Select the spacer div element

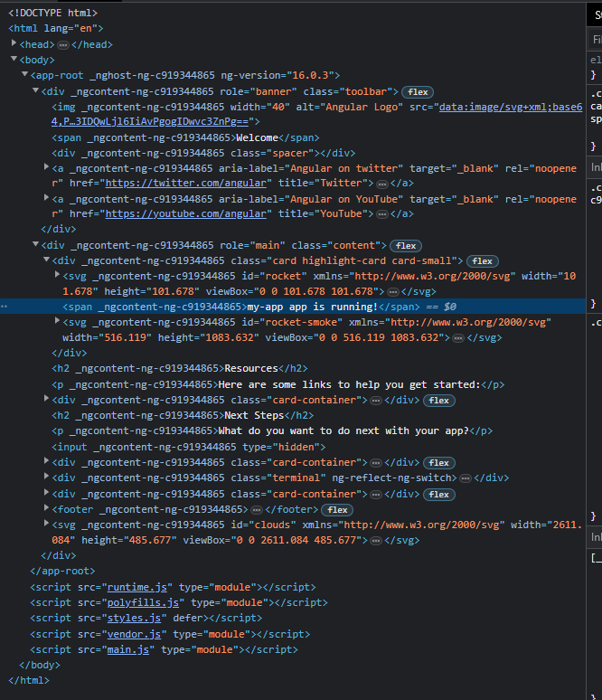[x=203, y=153]
